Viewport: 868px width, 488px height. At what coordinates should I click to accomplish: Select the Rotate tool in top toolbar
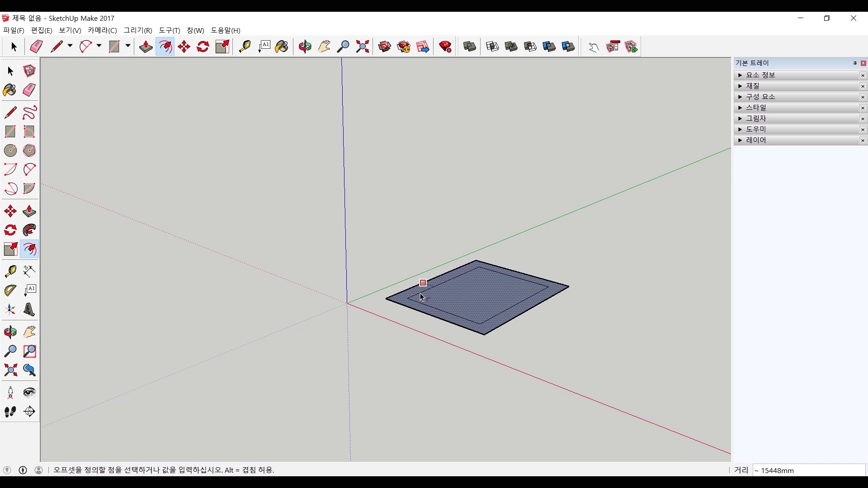pos(203,47)
